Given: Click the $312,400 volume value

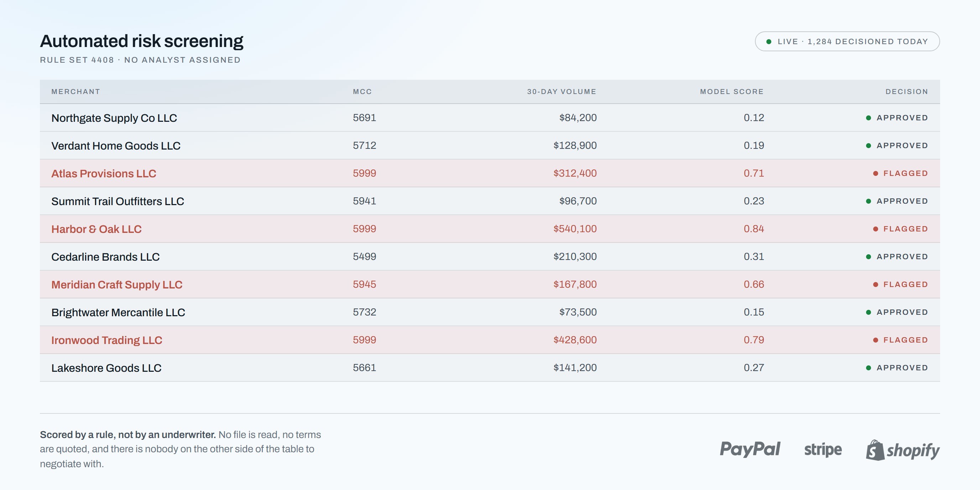Looking at the screenshot, I should tap(575, 173).
